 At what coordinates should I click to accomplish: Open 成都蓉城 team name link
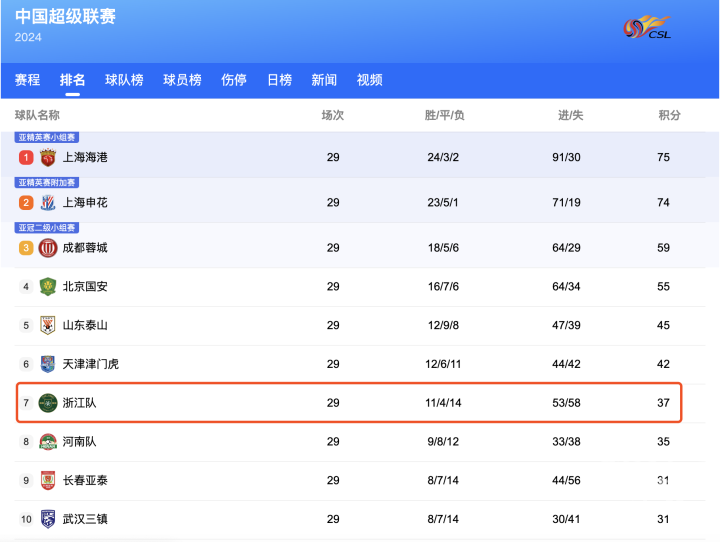pyautogui.click(x=85, y=248)
